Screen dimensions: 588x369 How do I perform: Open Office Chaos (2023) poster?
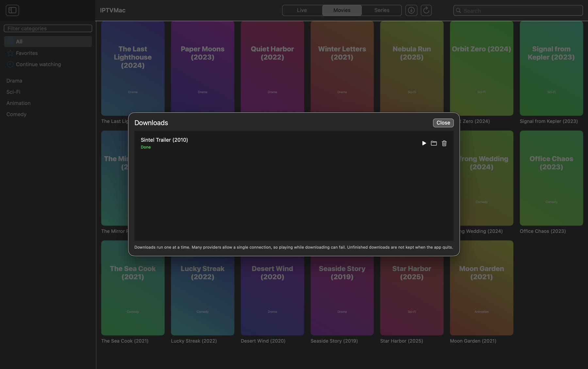click(551, 178)
